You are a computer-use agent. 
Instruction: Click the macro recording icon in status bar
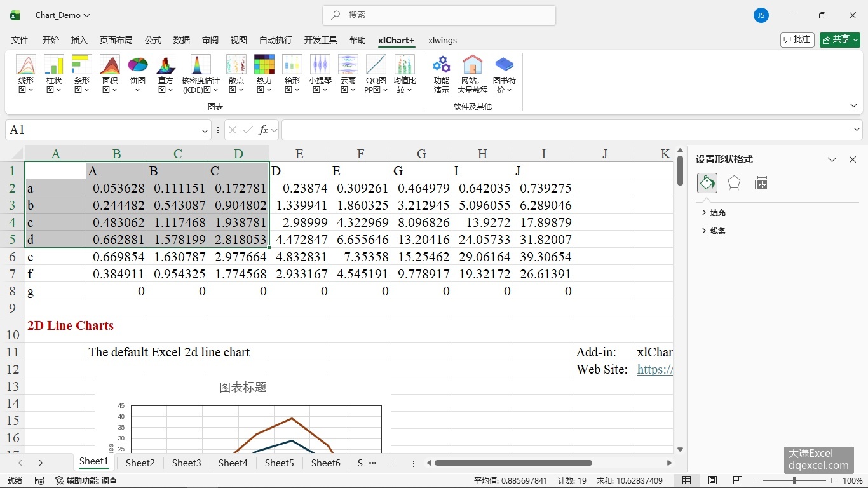tap(39, 480)
